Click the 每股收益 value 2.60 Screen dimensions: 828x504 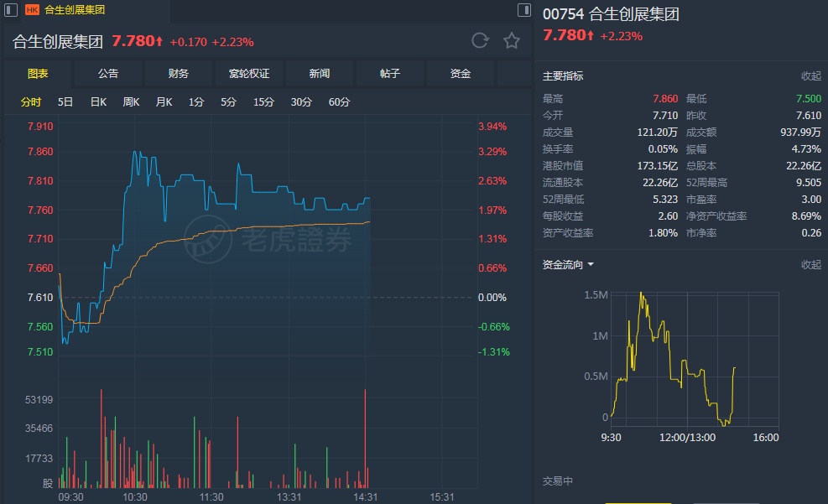668,216
